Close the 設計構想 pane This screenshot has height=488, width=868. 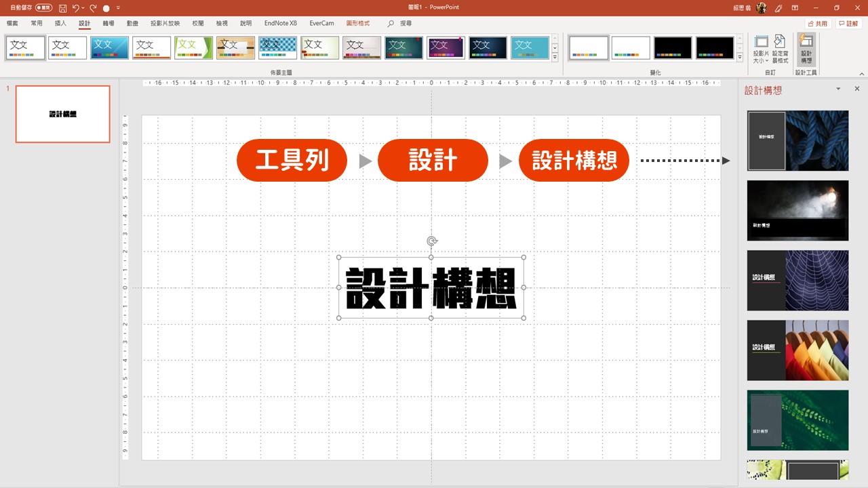pyautogui.click(x=856, y=89)
